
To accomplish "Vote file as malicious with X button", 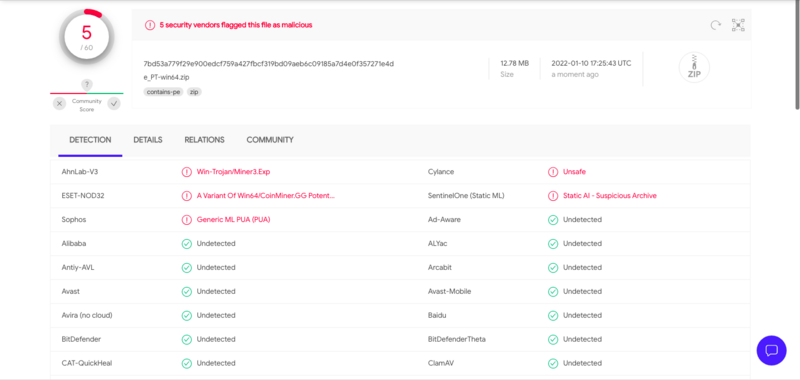I will (x=60, y=104).
